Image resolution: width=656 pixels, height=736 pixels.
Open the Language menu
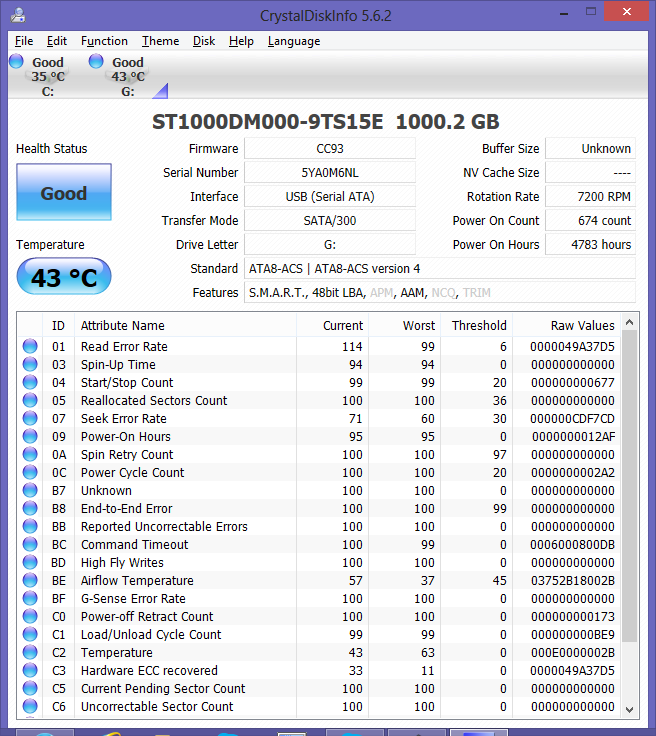pos(294,41)
